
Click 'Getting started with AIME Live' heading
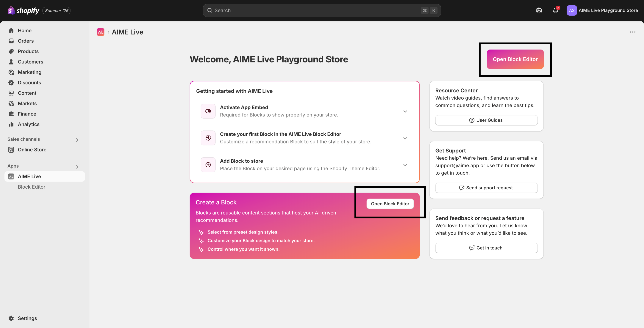coord(234,91)
